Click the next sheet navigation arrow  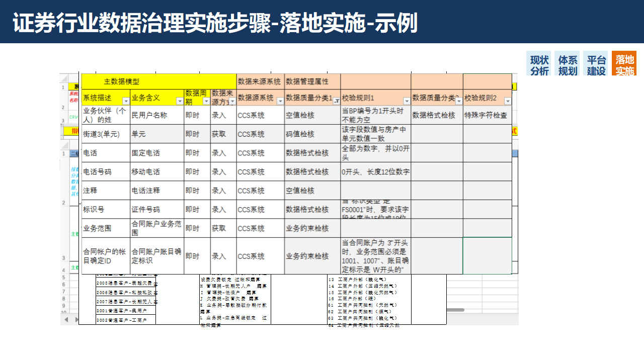(x=76, y=319)
